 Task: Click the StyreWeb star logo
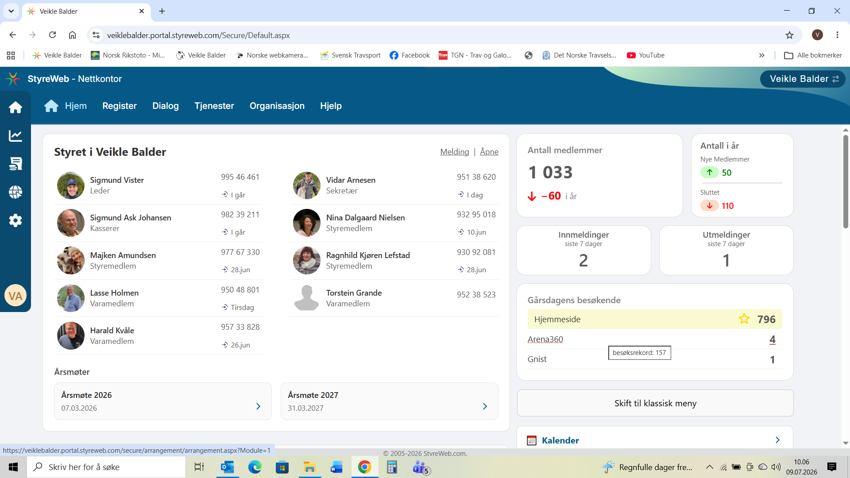[13, 79]
